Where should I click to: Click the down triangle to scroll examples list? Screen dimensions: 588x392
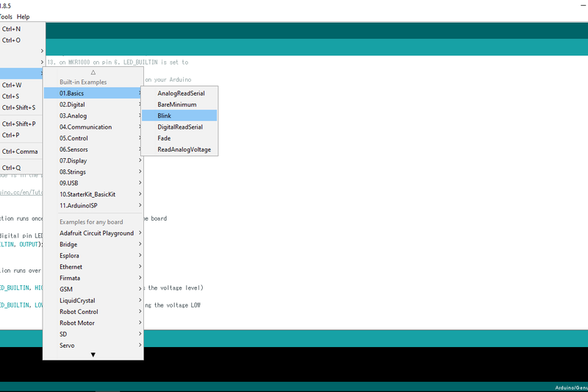coord(93,354)
